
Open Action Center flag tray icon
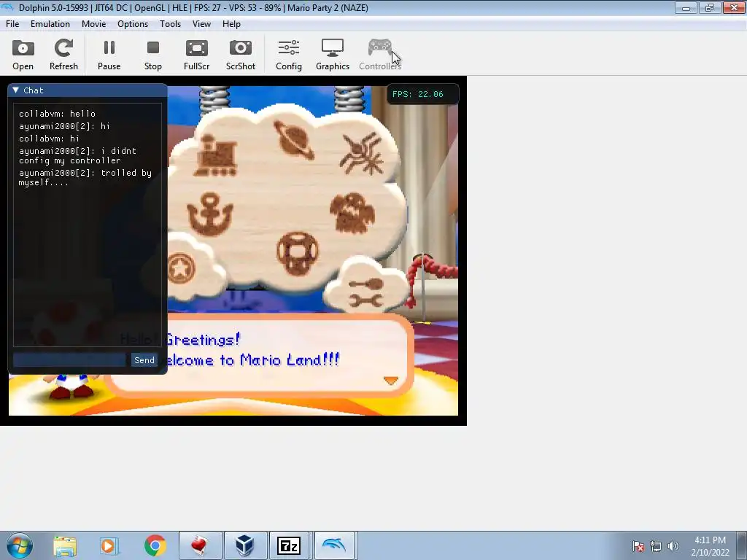[x=638, y=546]
